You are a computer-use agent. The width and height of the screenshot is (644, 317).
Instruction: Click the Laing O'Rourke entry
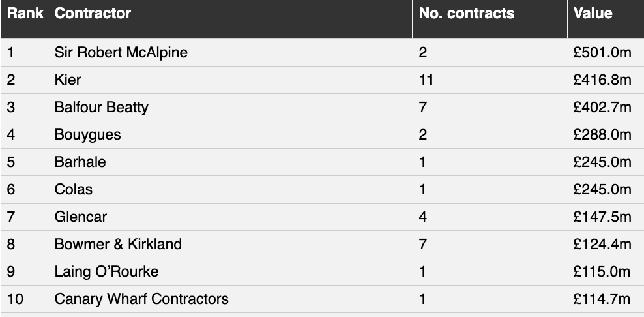(106, 271)
